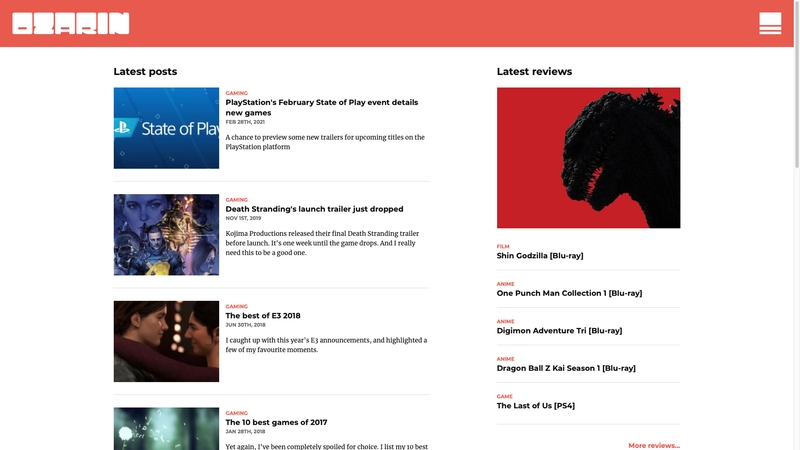Open the Death Stranding post thumbnail
Screen dimensions: 800x450
tap(166, 235)
